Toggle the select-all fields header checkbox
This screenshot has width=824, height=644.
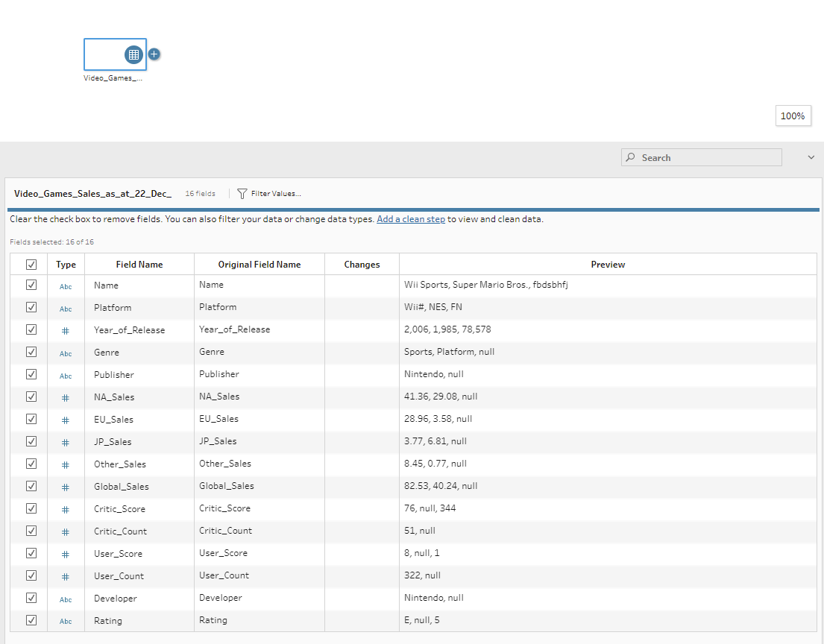[x=31, y=264]
